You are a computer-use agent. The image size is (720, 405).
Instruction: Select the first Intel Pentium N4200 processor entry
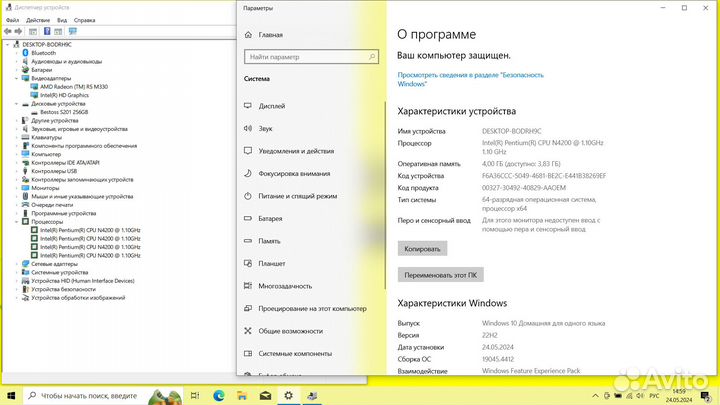[90, 231]
